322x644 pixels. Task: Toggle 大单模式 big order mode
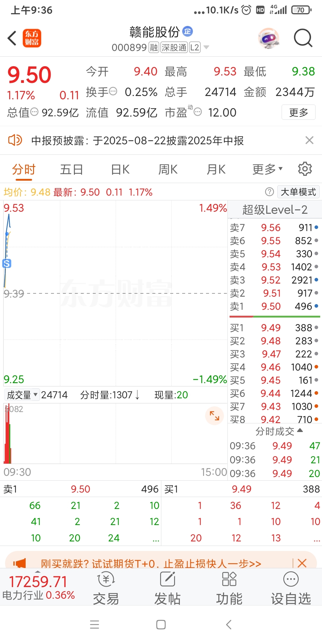[x=298, y=192]
